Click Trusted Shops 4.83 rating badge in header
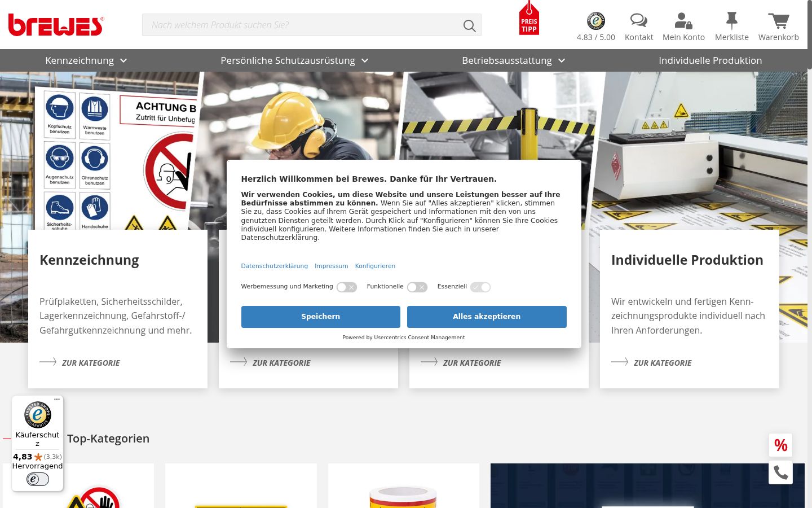The height and width of the screenshot is (508, 812). coord(595,27)
